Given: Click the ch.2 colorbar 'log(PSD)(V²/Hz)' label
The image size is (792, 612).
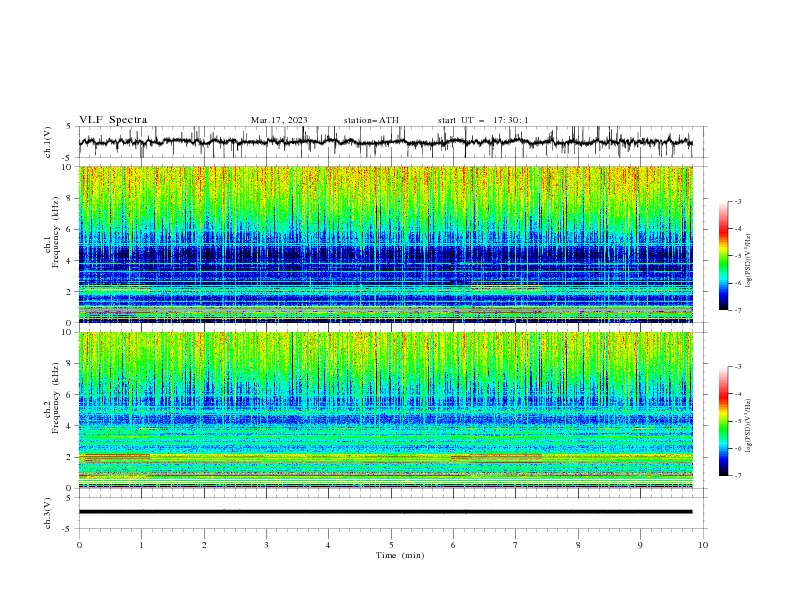Looking at the screenshot, I should [748, 426].
